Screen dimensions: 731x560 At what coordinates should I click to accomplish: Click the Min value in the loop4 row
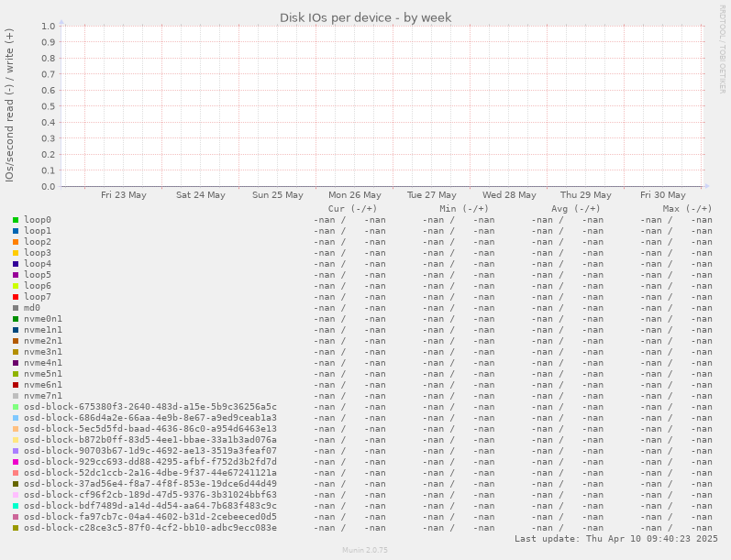coord(459,264)
